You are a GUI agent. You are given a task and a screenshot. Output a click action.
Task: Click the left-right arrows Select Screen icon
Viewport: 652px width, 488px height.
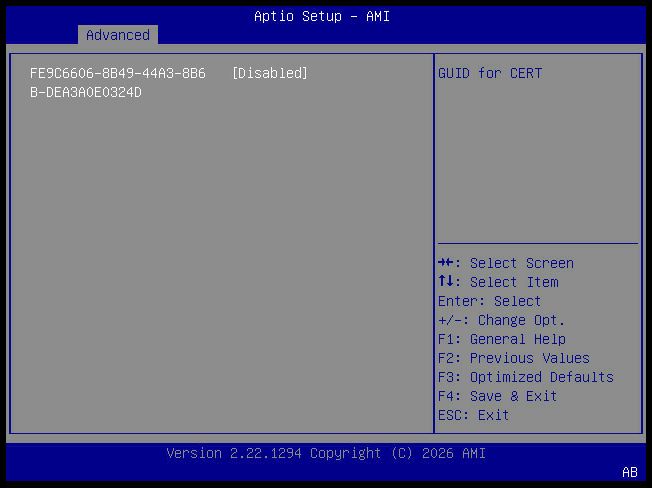[x=446, y=263]
